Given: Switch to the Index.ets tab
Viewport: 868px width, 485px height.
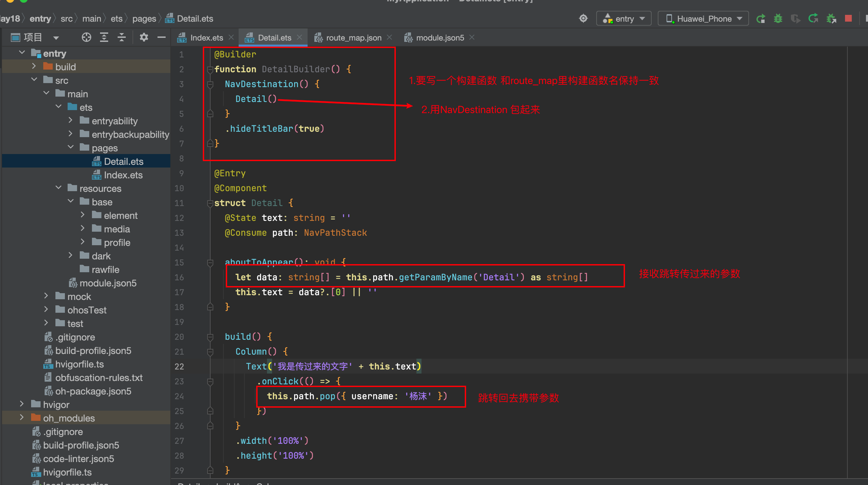Looking at the screenshot, I should (206, 38).
